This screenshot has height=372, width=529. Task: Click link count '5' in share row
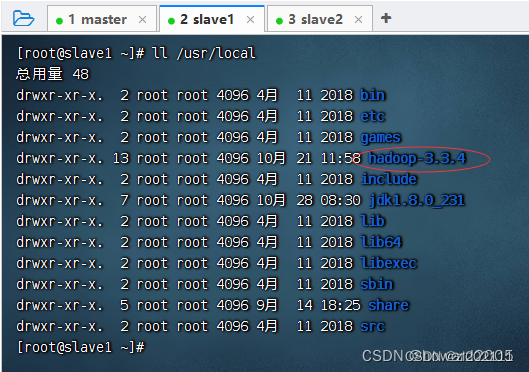[x=124, y=305]
